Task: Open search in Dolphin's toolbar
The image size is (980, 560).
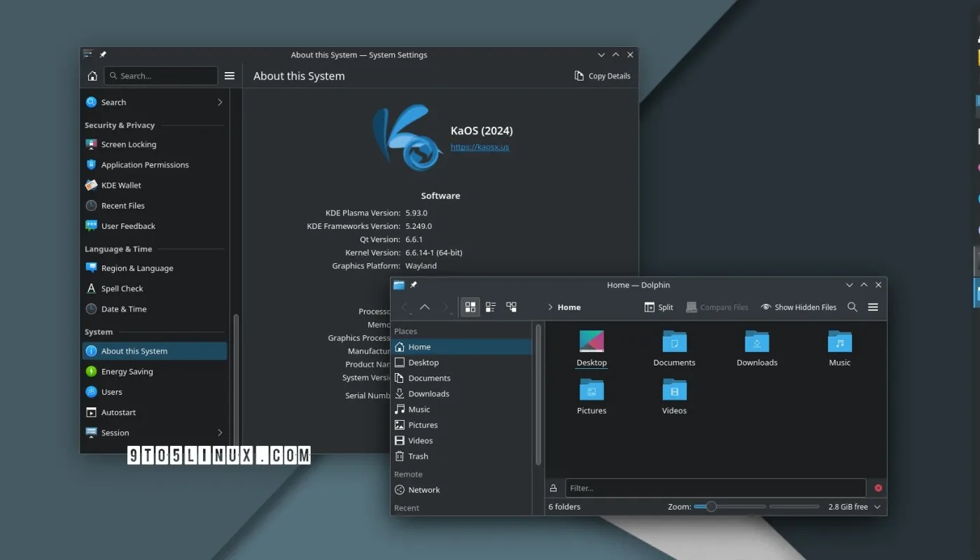Action: pyautogui.click(x=853, y=307)
